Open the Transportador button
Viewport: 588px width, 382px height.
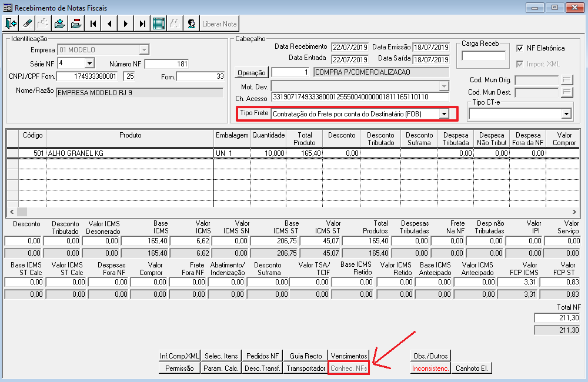[x=306, y=368]
